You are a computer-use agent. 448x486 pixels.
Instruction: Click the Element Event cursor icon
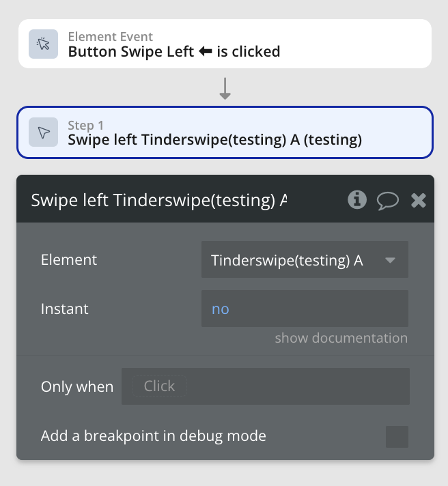(x=44, y=44)
